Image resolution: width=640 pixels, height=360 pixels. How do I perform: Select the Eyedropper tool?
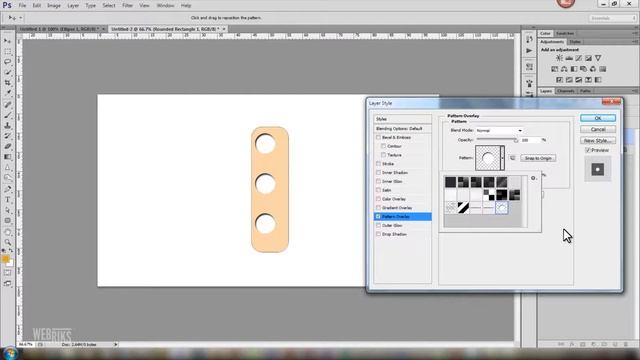7,93
